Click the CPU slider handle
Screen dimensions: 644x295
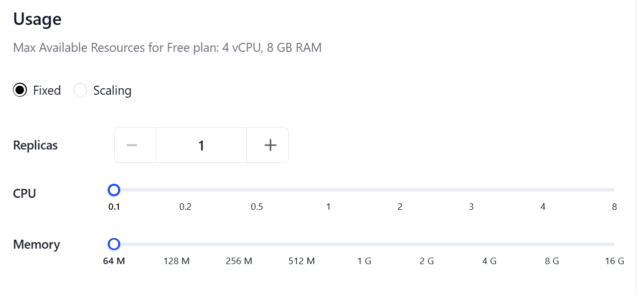(114, 190)
